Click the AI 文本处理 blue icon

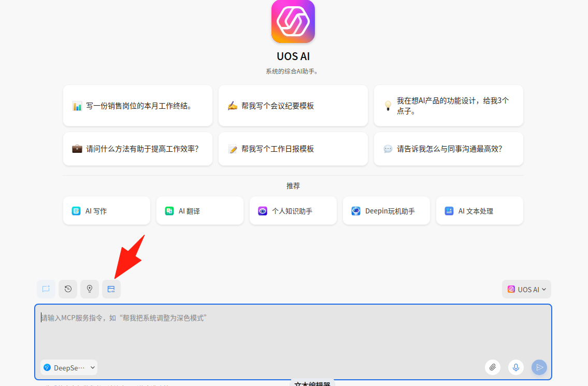tap(449, 211)
